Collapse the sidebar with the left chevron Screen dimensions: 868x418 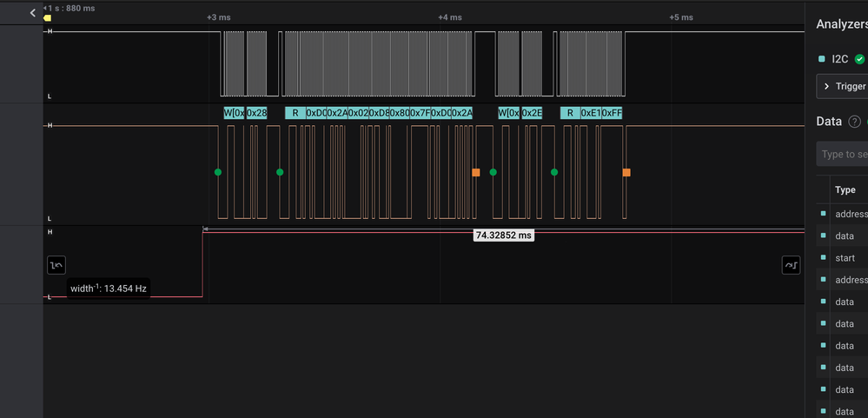[x=33, y=13]
